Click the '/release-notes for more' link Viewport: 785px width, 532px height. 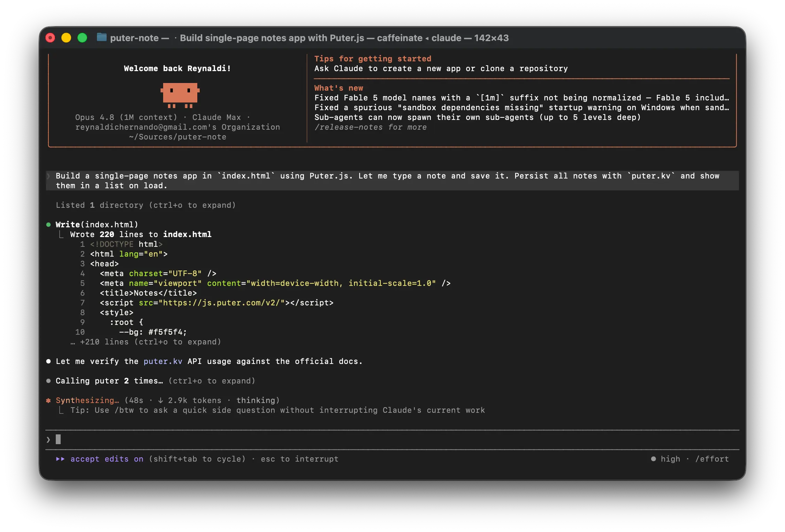[371, 127]
